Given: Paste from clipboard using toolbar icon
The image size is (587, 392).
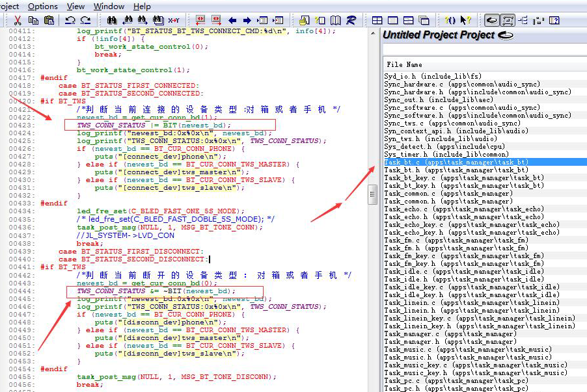Looking at the screenshot, I should 49,20.
